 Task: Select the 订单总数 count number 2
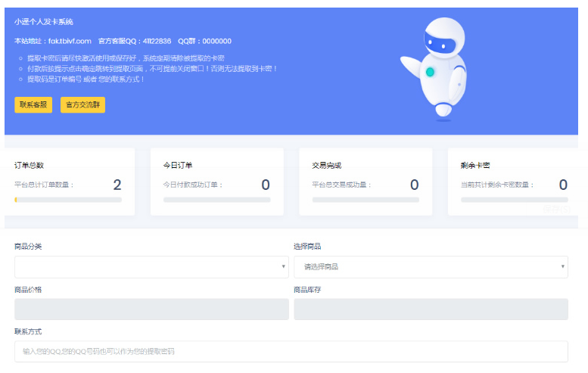point(117,185)
